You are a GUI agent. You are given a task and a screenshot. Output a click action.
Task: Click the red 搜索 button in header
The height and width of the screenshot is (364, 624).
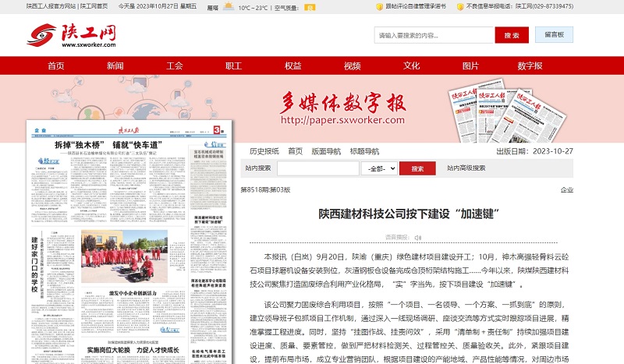(x=512, y=35)
